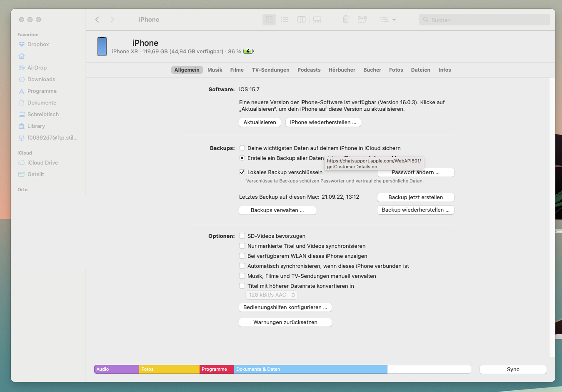Switch to the Fotos tab
The height and width of the screenshot is (392, 562).
(x=396, y=70)
